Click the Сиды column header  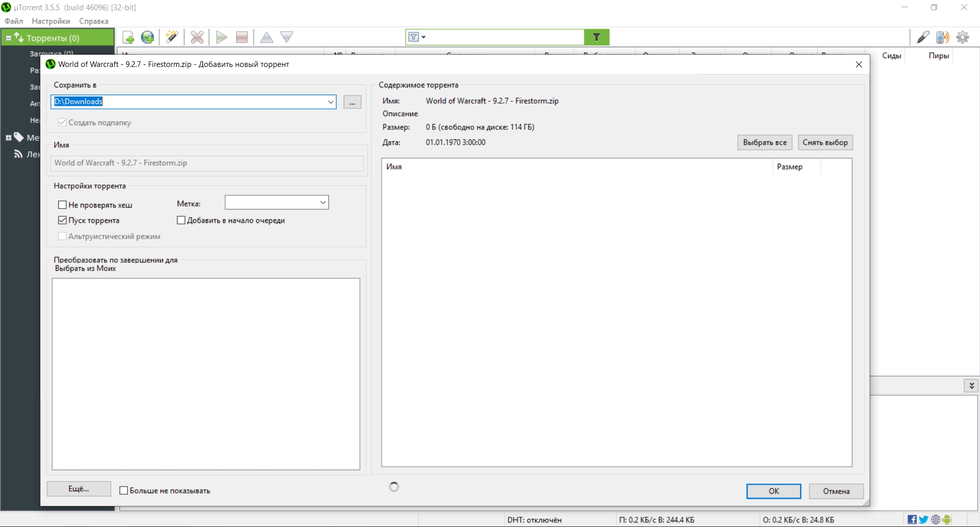pyautogui.click(x=891, y=56)
